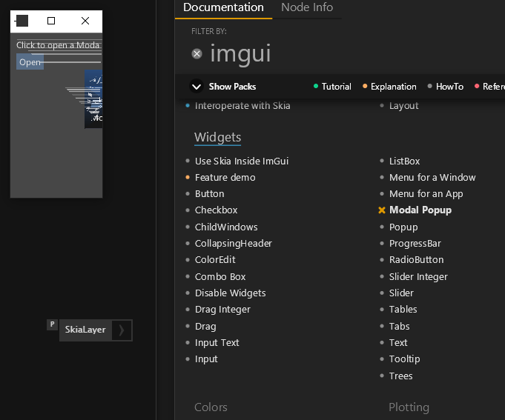
Task: Click the SkiaLayer node's arrow
Action: tap(122, 330)
